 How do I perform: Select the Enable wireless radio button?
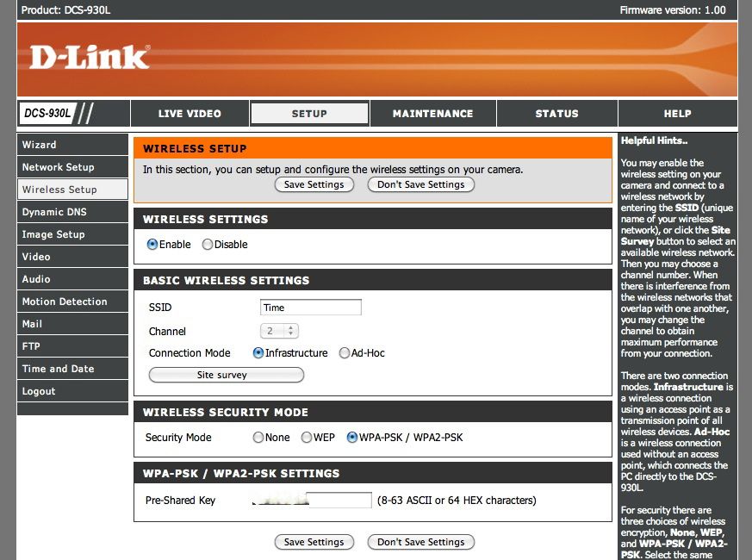tap(152, 245)
